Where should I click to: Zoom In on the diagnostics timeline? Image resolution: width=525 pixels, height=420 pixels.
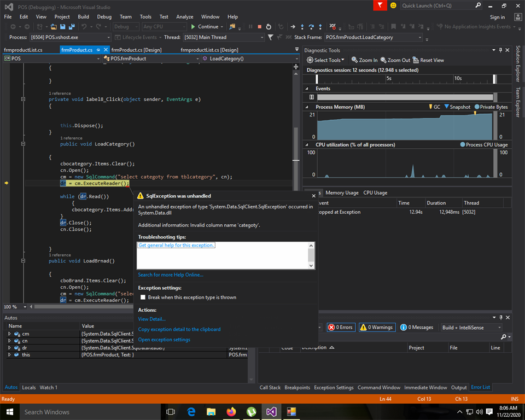click(x=364, y=60)
